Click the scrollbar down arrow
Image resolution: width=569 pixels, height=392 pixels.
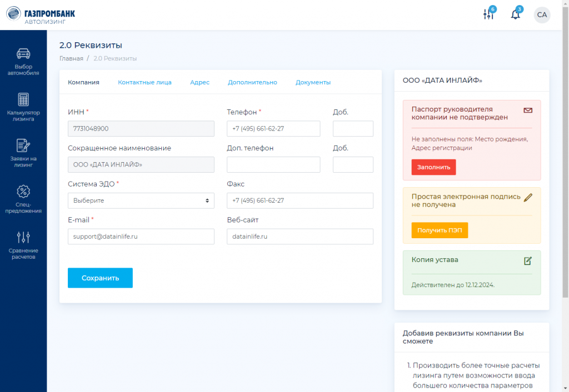click(565, 389)
